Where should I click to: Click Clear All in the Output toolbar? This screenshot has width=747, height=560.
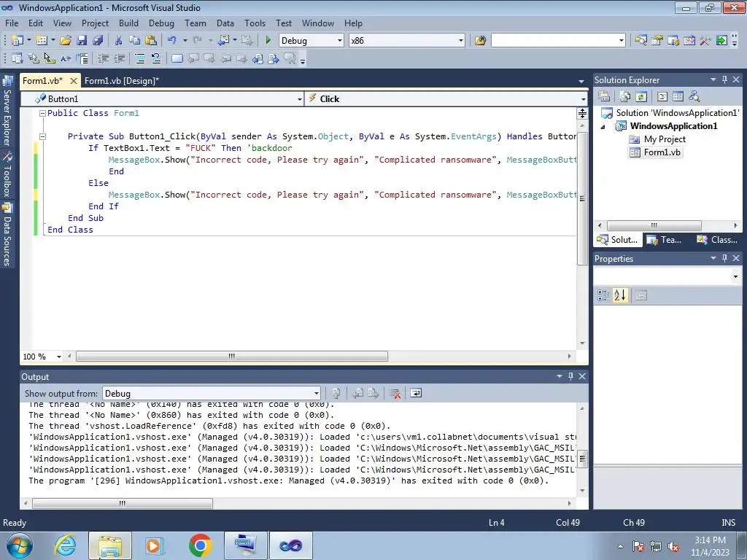(395, 393)
